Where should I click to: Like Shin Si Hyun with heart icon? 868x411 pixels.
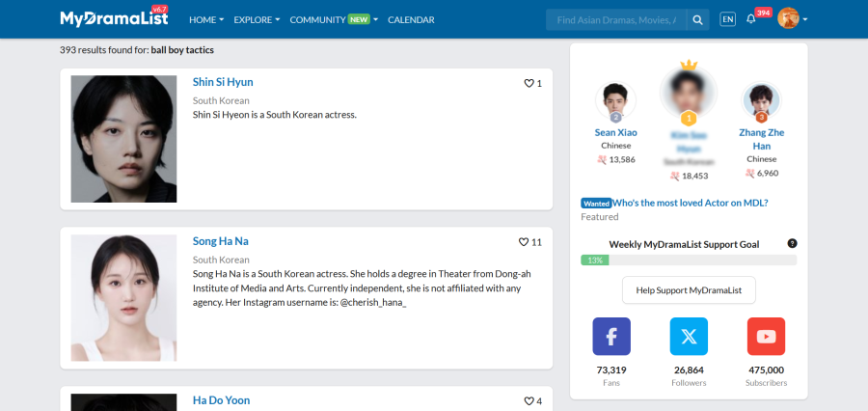[x=529, y=83]
